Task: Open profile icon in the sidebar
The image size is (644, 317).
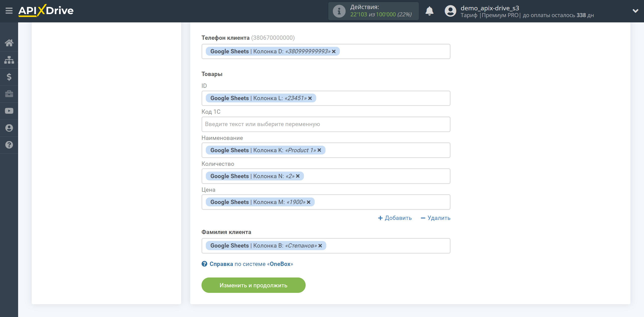Action: tap(9, 128)
